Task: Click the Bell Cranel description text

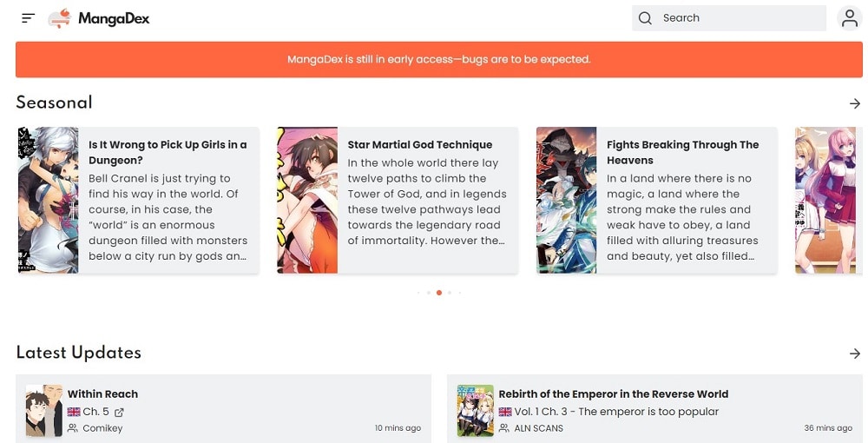Action: (x=168, y=217)
